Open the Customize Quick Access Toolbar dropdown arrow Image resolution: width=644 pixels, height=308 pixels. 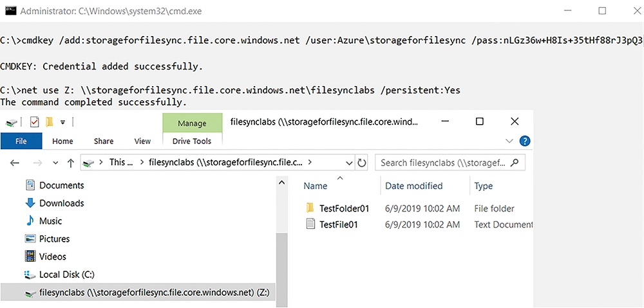tap(63, 122)
